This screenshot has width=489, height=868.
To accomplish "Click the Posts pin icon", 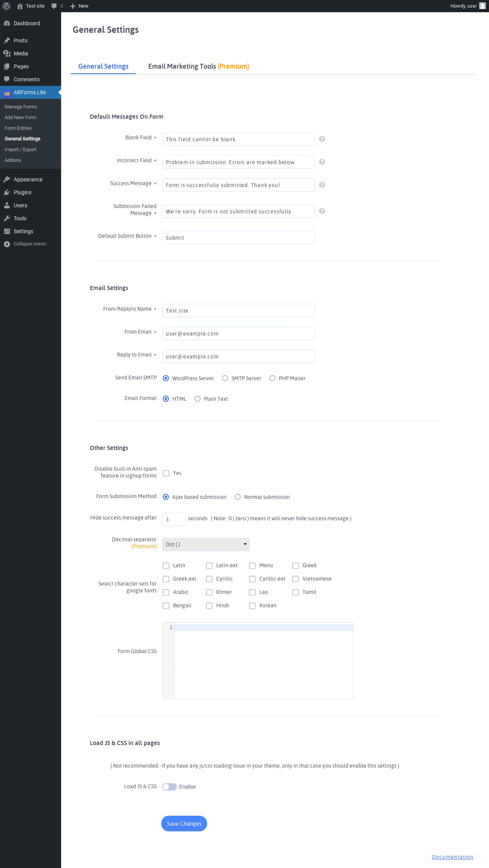I will 7,40.
